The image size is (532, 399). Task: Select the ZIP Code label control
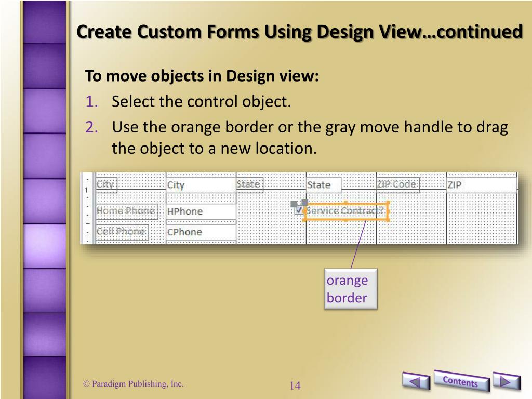tap(398, 185)
